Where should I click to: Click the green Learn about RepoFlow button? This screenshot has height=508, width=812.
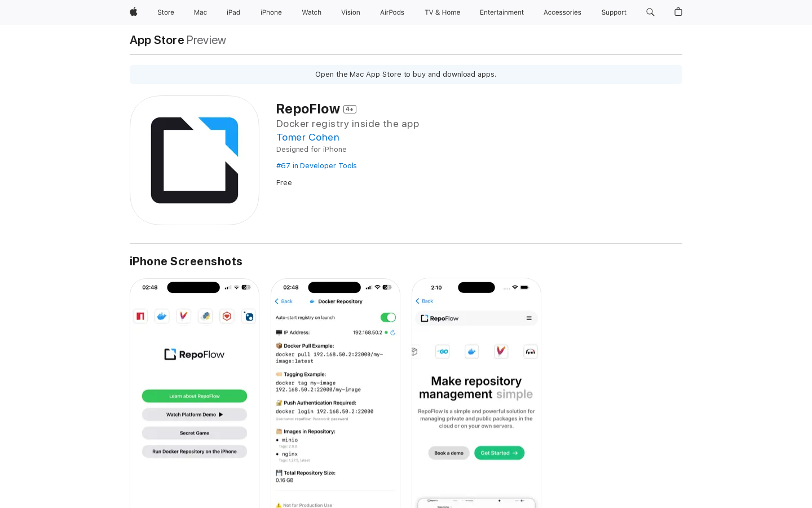click(195, 396)
